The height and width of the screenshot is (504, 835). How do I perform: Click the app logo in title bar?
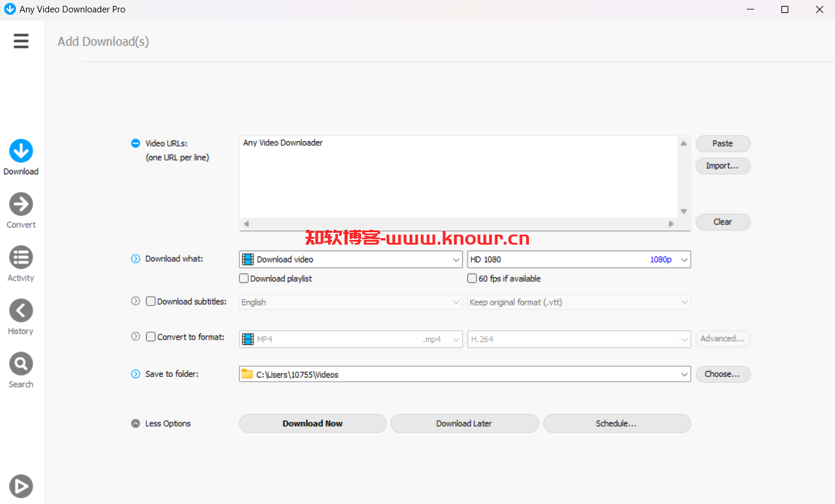pyautogui.click(x=9, y=9)
